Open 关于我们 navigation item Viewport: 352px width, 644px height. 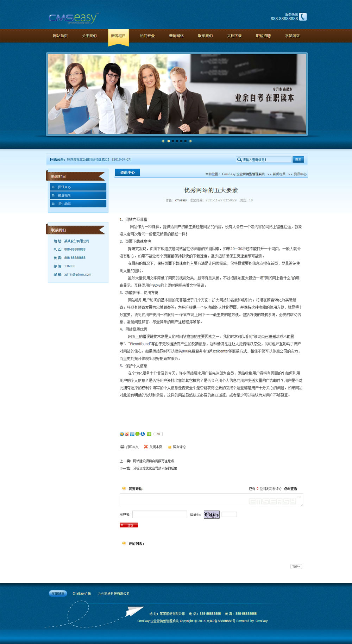coord(89,36)
